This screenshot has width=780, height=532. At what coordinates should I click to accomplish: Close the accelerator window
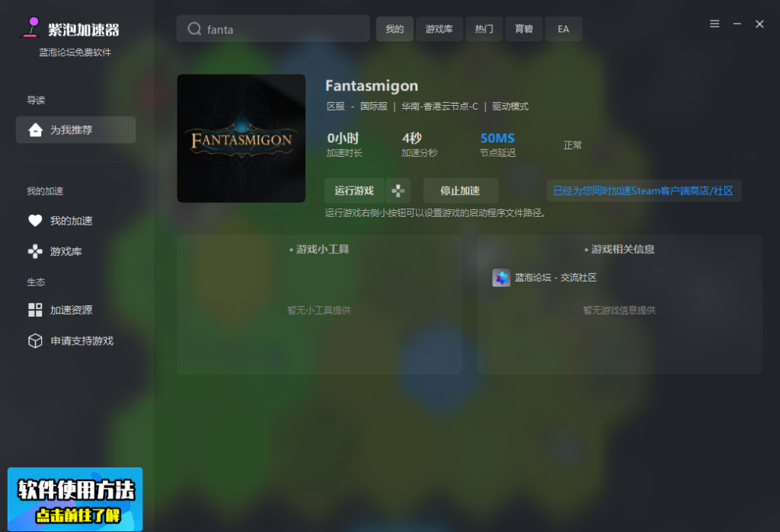[759, 24]
